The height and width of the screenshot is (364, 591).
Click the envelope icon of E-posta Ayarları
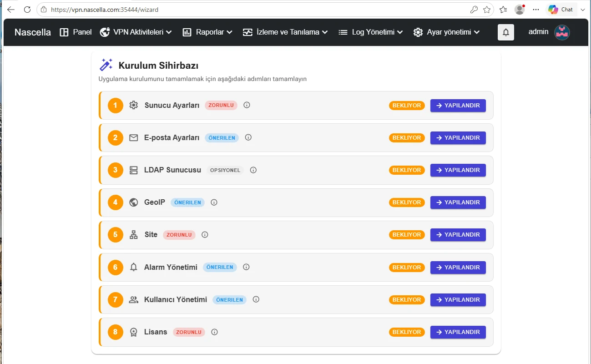click(x=133, y=137)
